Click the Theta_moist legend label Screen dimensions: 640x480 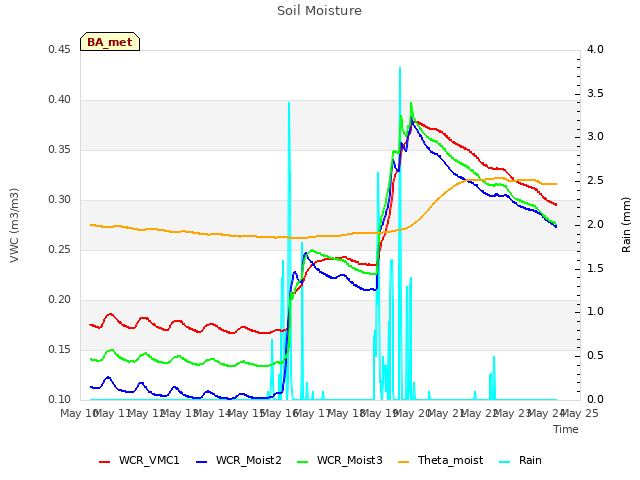(x=450, y=460)
